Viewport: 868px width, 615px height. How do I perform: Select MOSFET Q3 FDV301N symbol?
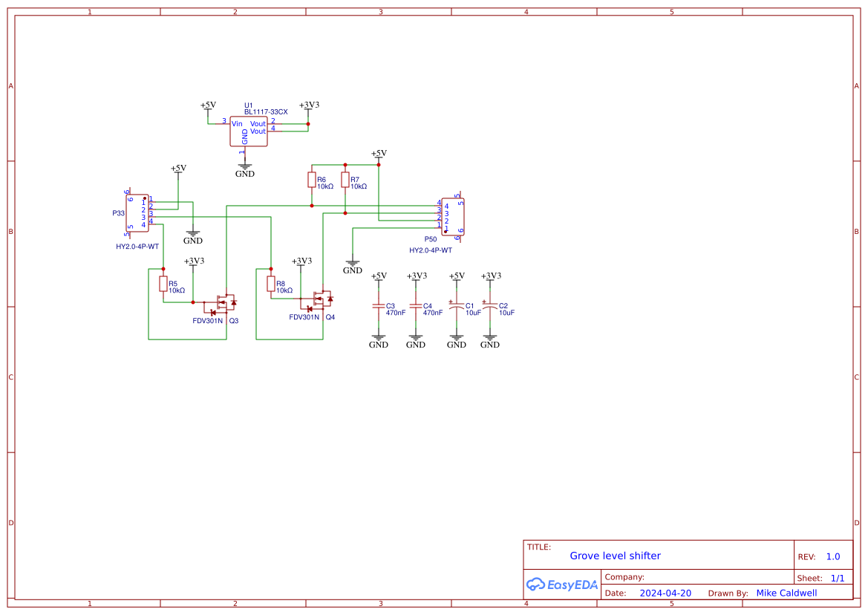[222, 304]
